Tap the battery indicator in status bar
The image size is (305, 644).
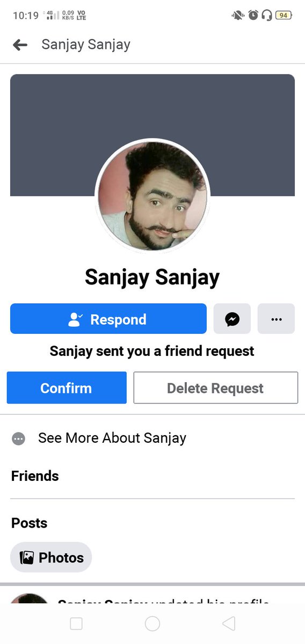283,16
